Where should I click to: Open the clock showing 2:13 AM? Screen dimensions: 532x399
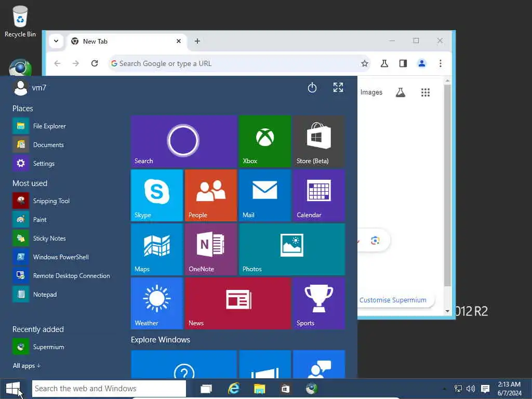(x=509, y=389)
